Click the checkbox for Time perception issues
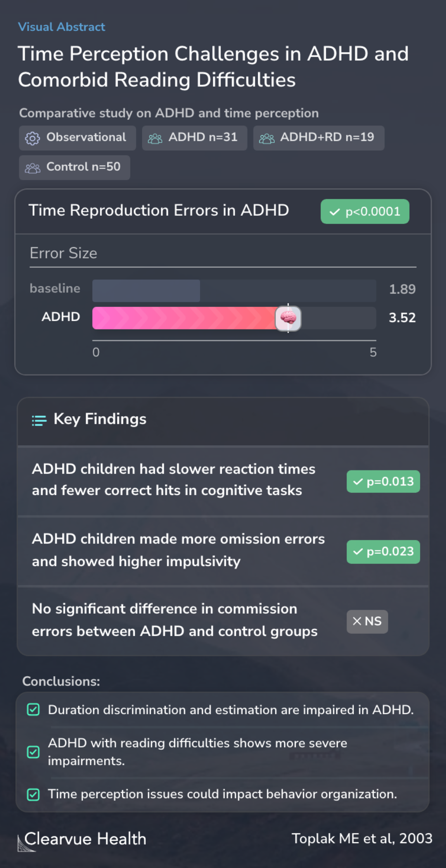This screenshot has width=446, height=868. point(33,794)
